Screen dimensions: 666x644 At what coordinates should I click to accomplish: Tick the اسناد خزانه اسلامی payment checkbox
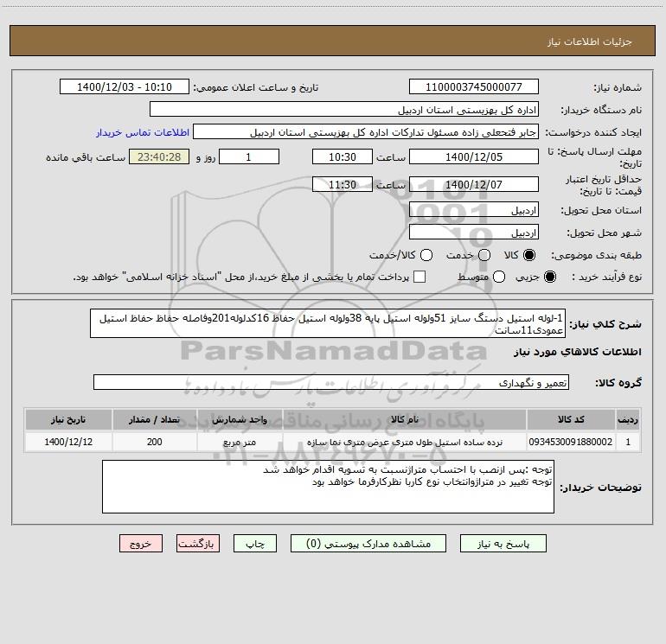pos(419,277)
